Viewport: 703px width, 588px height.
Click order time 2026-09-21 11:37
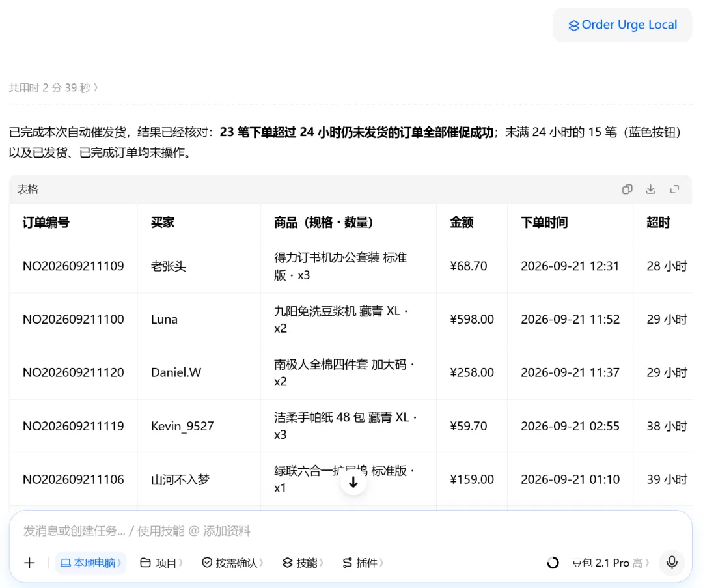(x=570, y=372)
